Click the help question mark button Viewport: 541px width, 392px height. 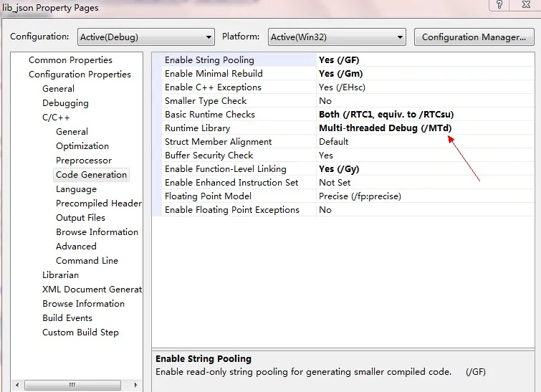[499, 4]
